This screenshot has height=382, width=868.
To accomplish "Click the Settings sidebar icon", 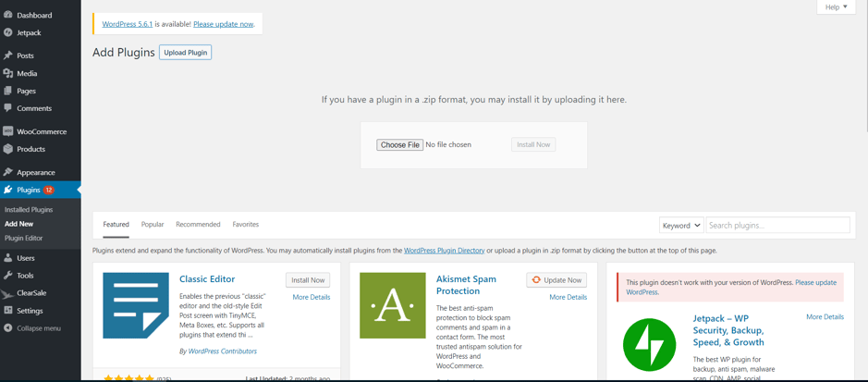I will [x=8, y=311].
